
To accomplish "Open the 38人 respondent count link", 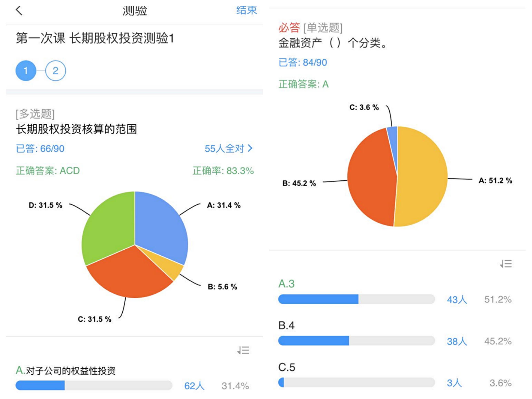I will point(457,341).
